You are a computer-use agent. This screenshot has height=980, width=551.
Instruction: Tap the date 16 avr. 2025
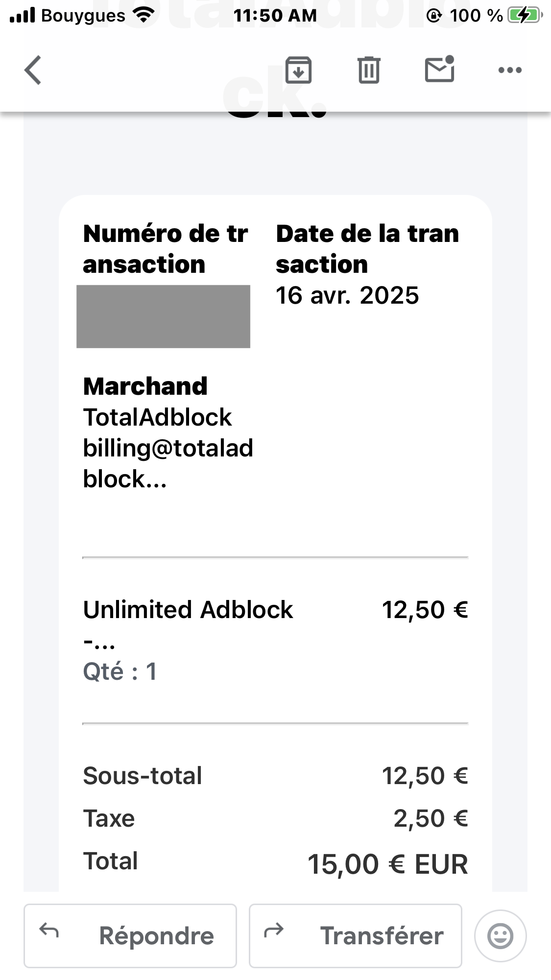pyautogui.click(x=347, y=295)
